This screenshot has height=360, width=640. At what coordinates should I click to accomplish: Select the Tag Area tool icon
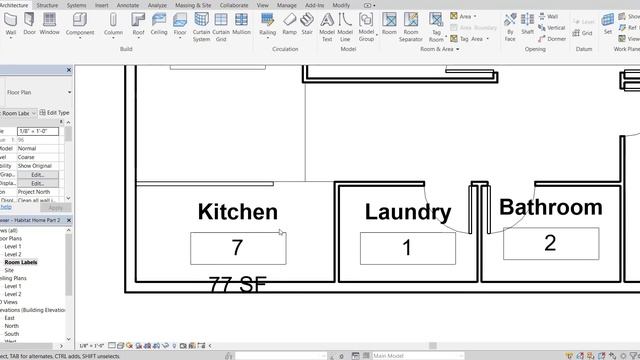click(453, 38)
